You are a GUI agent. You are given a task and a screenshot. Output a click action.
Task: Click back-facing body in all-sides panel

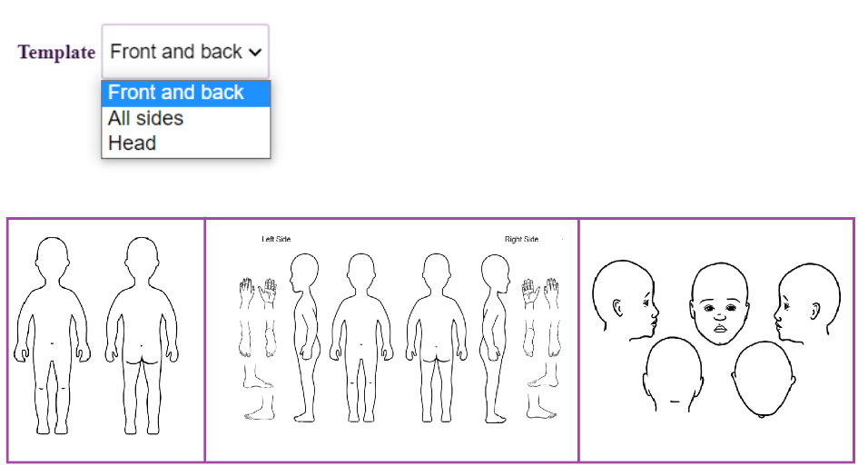point(436,337)
